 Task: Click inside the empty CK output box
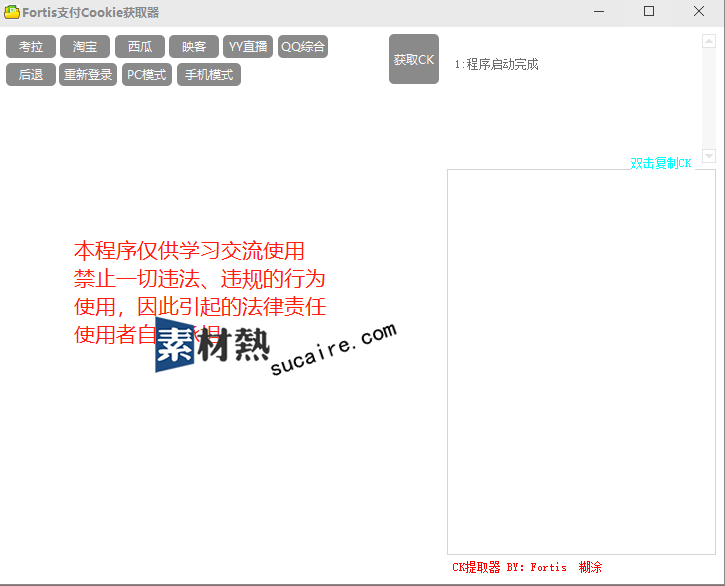pyautogui.click(x=581, y=362)
